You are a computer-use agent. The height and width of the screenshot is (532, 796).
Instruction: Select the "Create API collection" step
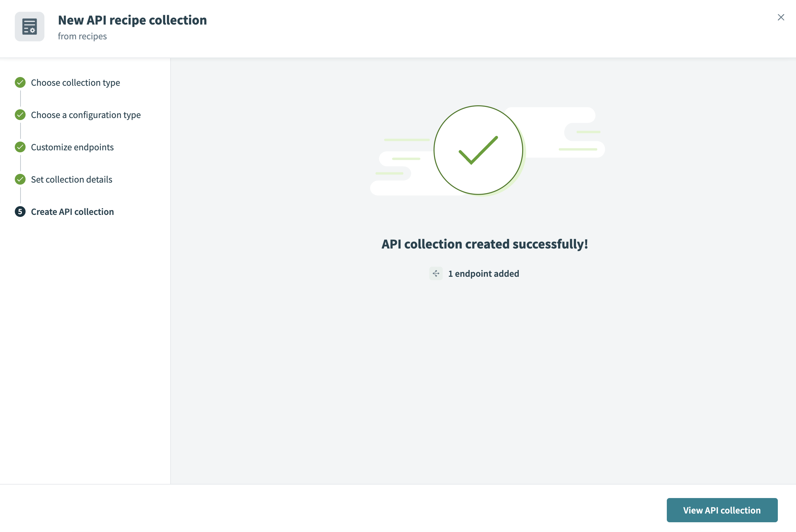click(72, 212)
